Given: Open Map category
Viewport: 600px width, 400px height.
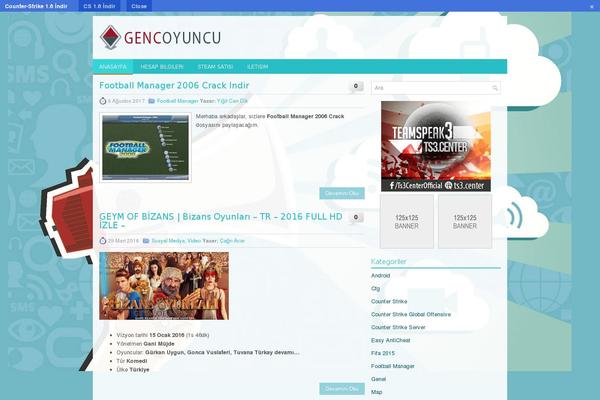Looking at the screenshot, I should click(x=377, y=392).
